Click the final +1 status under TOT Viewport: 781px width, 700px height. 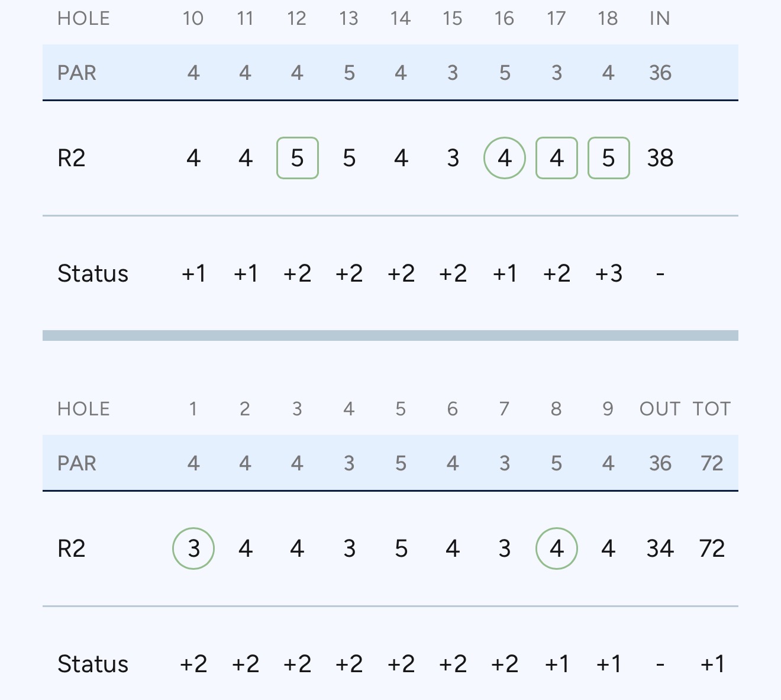coord(712,664)
